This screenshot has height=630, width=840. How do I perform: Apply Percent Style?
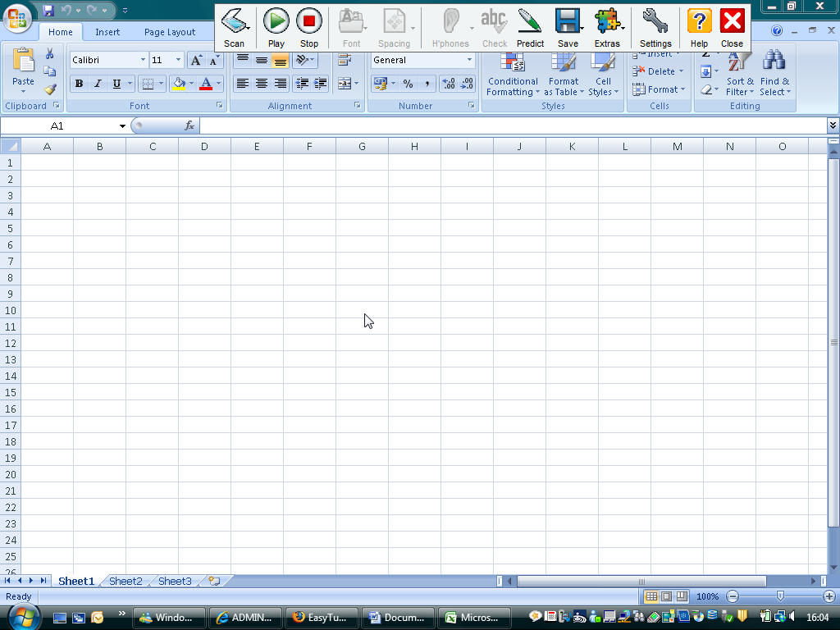(x=409, y=84)
